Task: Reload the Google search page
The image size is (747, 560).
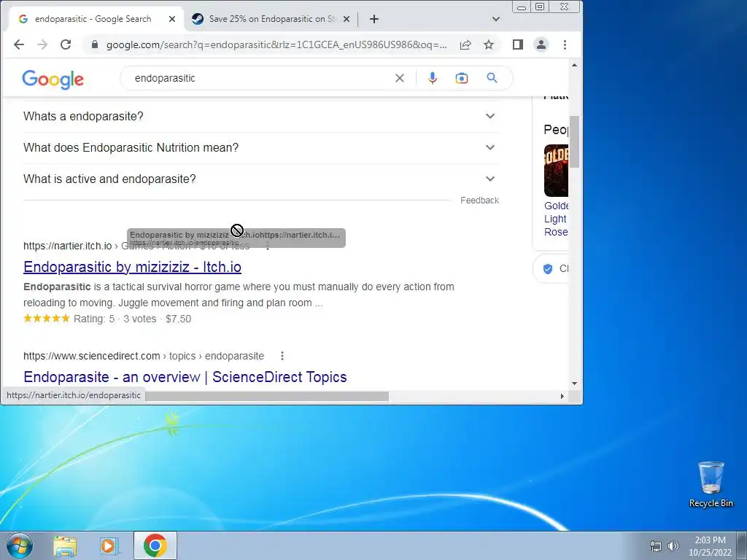Action: point(66,44)
